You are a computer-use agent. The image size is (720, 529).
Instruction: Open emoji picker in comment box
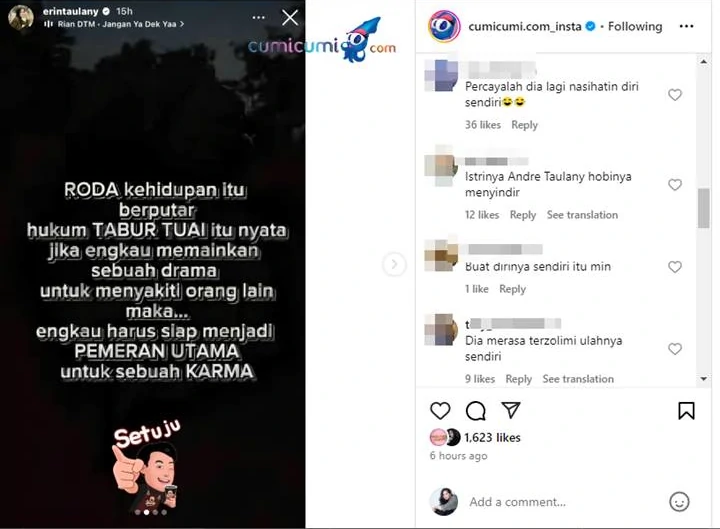coord(679,501)
